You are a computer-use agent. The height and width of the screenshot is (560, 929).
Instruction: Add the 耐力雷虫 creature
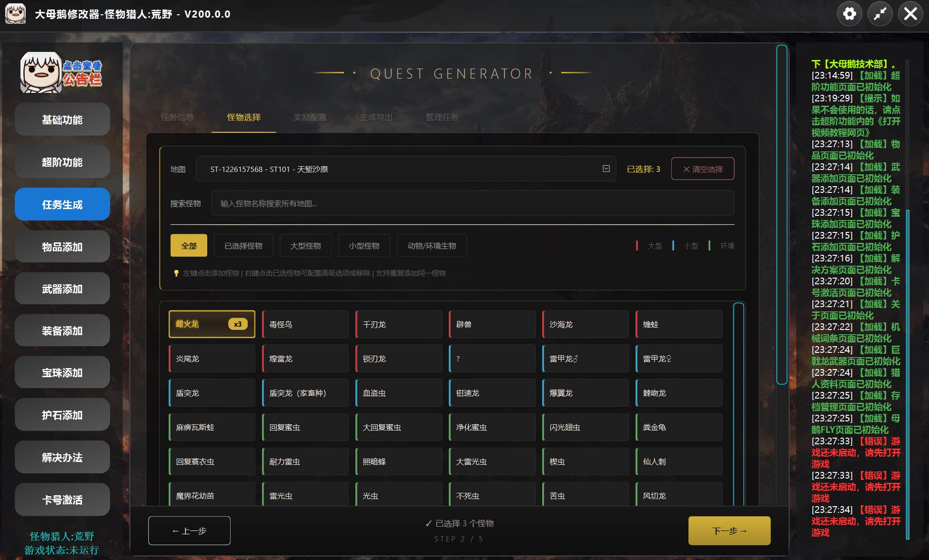click(305, 461)
